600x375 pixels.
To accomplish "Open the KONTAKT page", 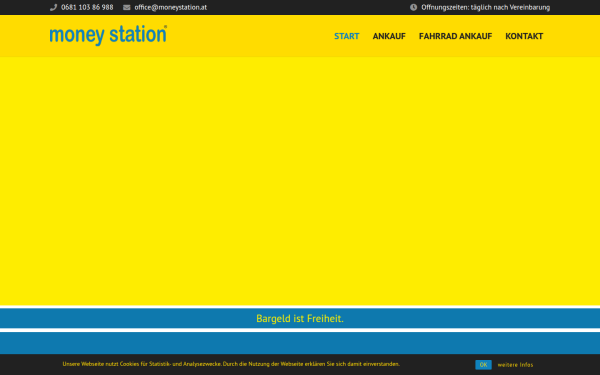I will point(524,36).
